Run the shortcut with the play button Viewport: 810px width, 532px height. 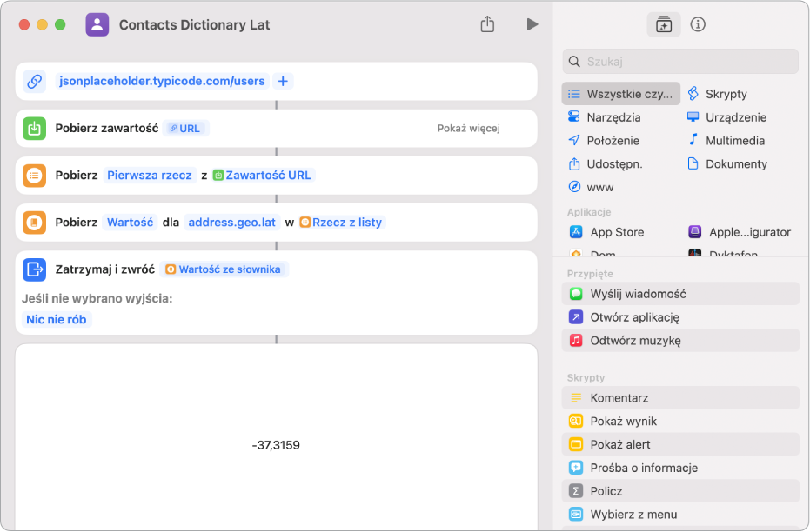(x=532, y=24)
